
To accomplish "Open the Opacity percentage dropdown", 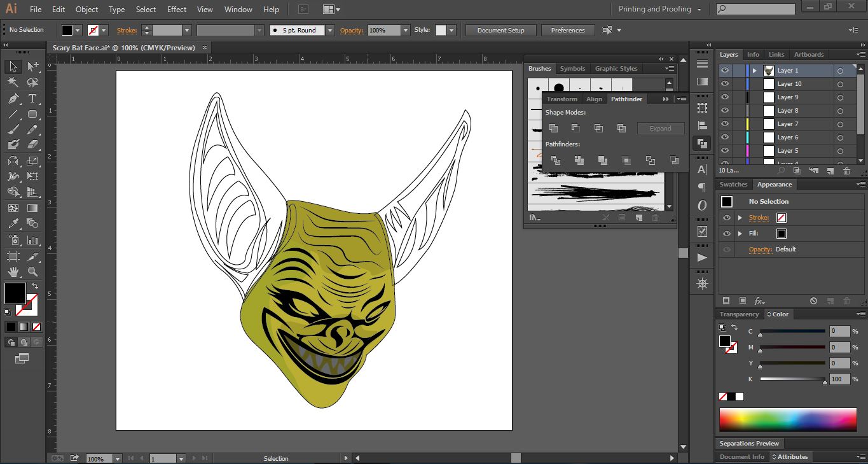I will point(406,31).
